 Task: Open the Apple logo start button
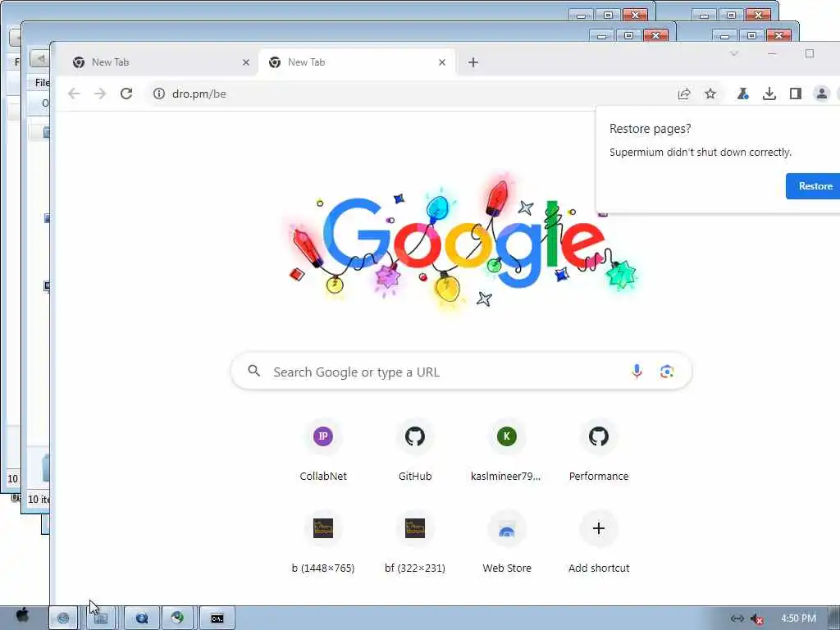point(22,617)
